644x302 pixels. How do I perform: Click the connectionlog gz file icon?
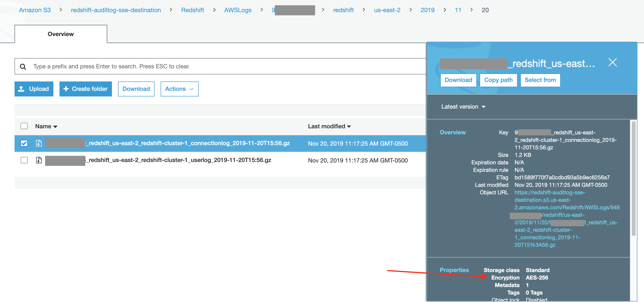[39, 143]
